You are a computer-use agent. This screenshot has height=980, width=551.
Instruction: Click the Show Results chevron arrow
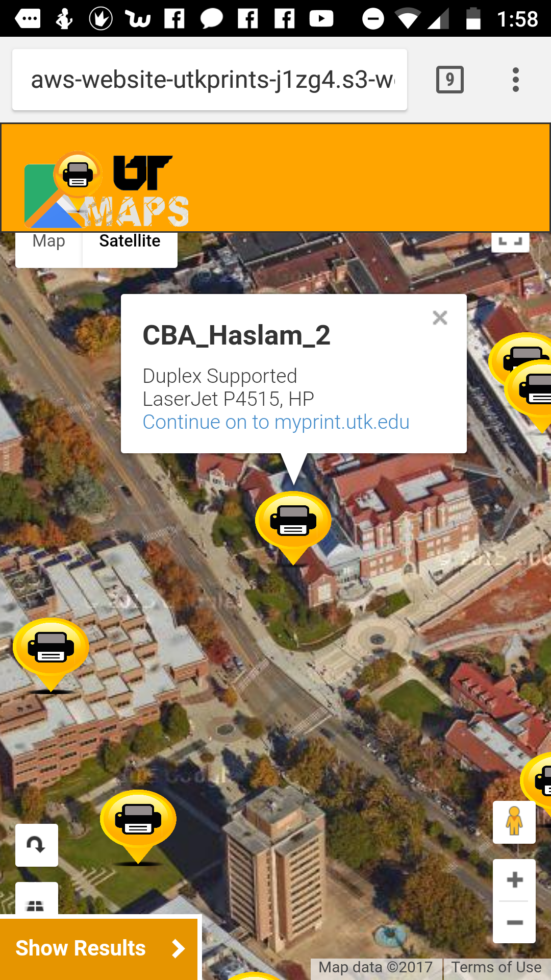178,948
